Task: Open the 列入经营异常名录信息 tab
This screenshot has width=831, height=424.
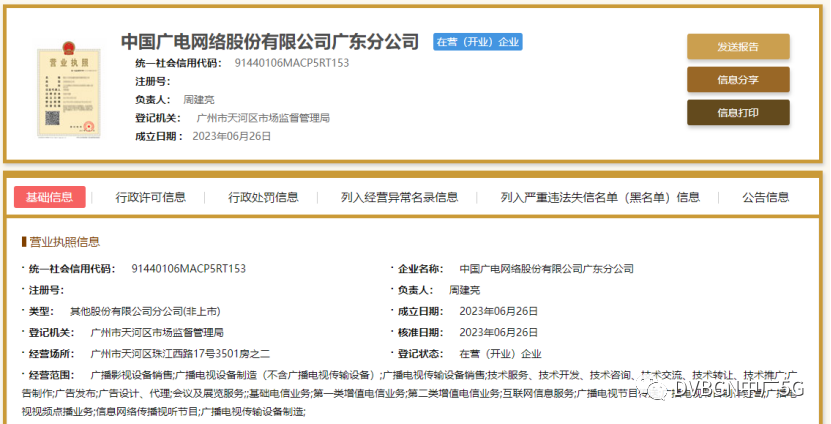Action: coord(400,198)
